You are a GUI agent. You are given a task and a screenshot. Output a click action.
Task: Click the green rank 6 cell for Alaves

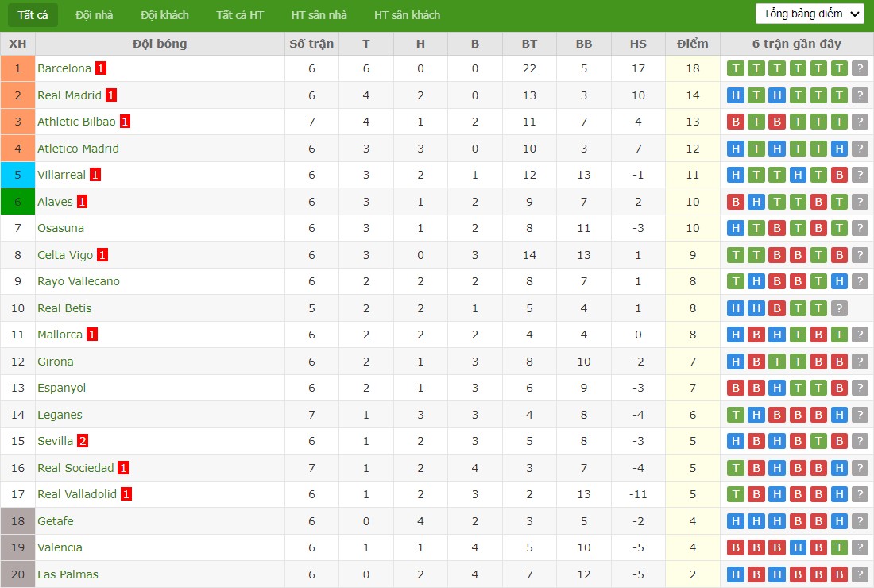point(17,202)
